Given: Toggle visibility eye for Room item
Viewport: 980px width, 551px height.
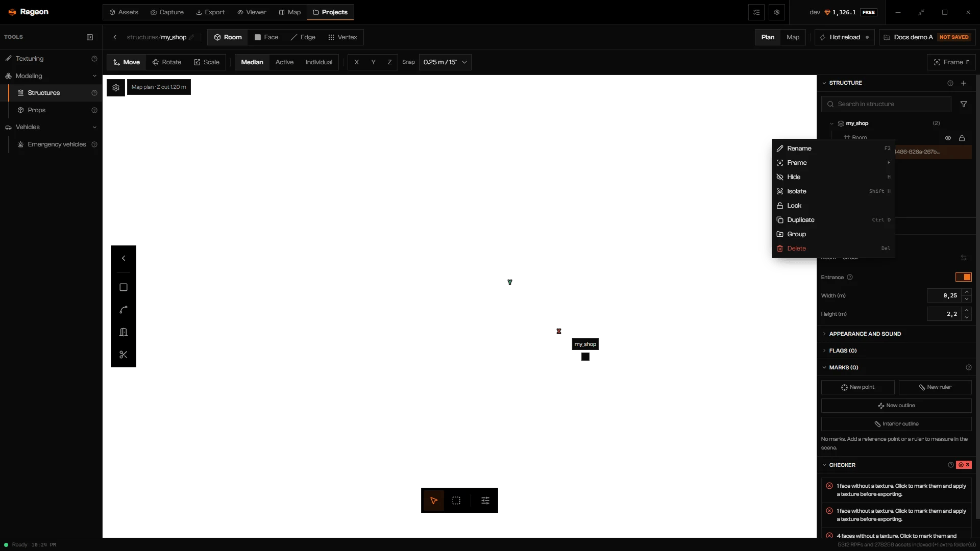Looking at the screenshot, I should [x=948, y=138].
